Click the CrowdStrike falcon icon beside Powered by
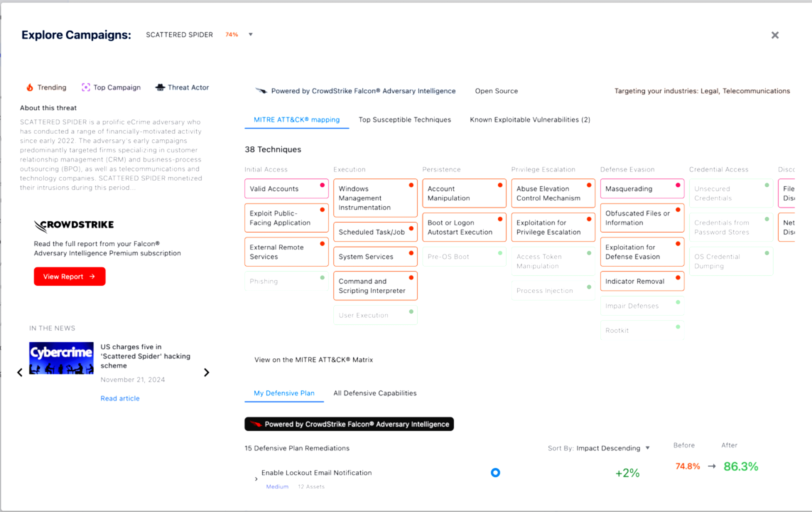This screenshot has width=812, height=512. pyautogui.click(x=261, y=91)
